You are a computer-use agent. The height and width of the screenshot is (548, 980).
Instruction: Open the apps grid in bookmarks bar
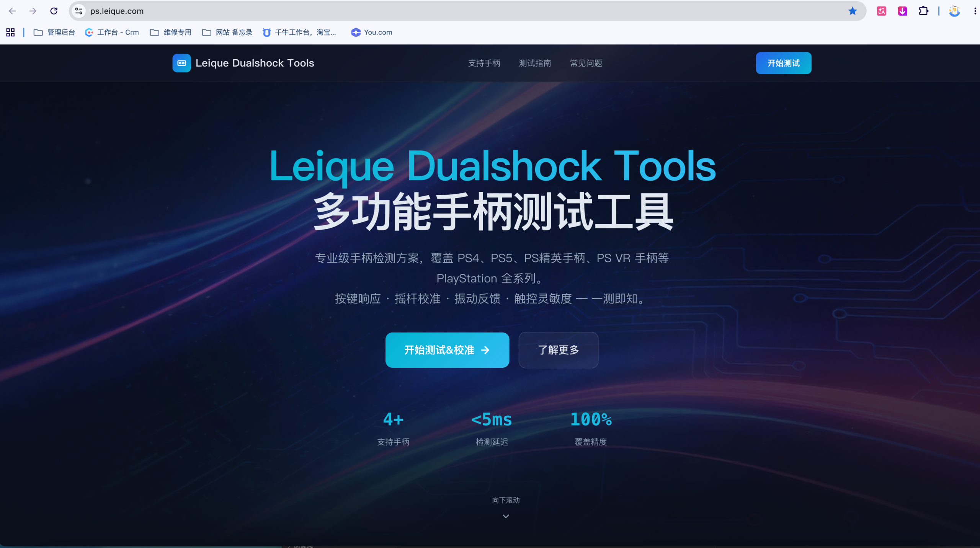pyautogui.click(x=10, y=33)
